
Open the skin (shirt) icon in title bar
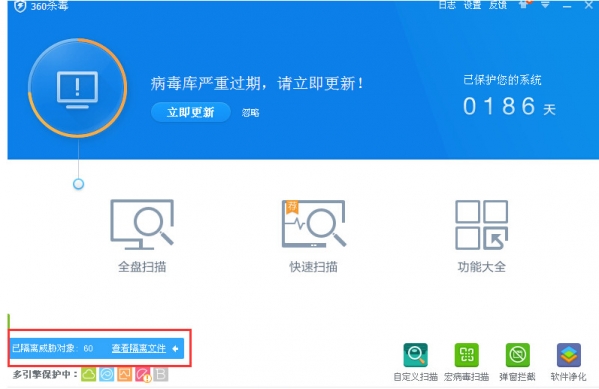click(x=525, y=5)
